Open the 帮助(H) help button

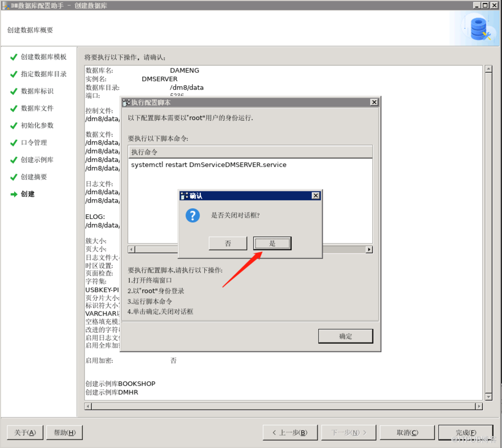tap(65, 433)
